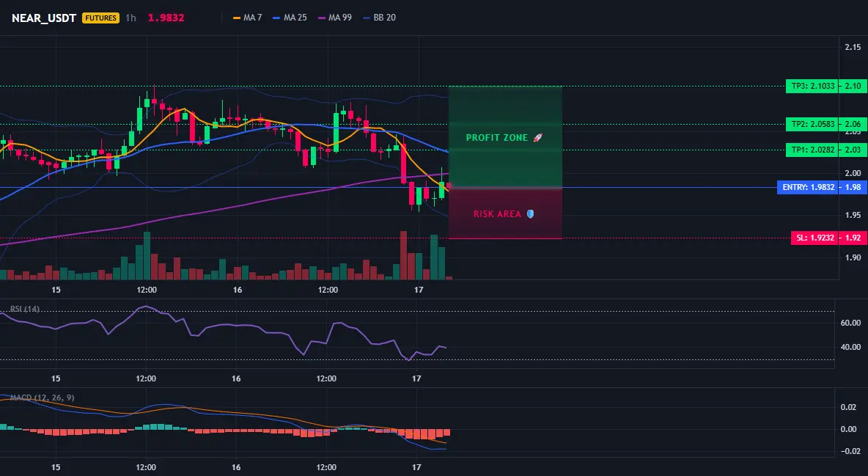Toggle the MA 99 legend entry
The width and height of the screenshot is (868, 476).
[x=335, y=18]
